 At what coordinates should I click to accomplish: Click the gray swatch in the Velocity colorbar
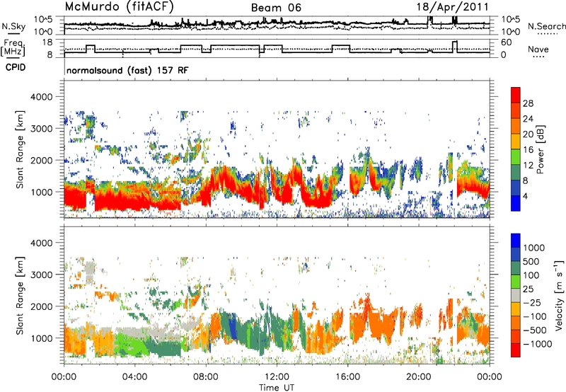click(516, 295)
